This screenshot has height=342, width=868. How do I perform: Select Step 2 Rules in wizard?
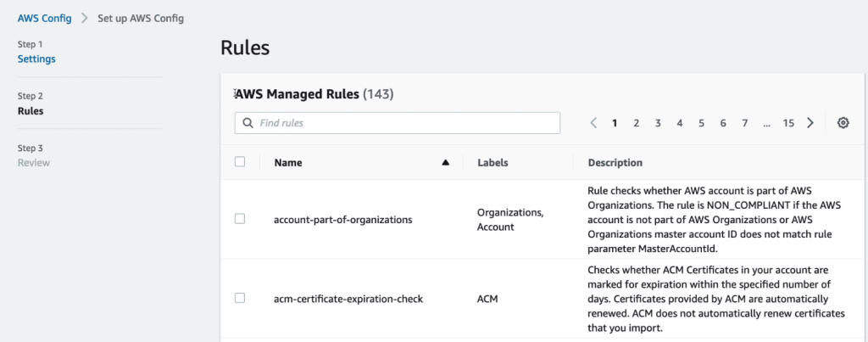31,110
